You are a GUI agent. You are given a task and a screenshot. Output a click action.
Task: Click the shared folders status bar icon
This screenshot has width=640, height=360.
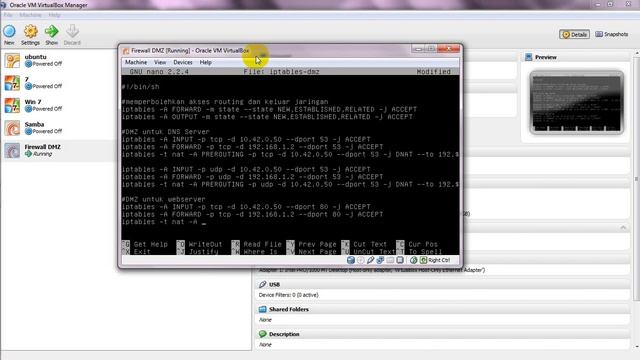coord(390,260)
